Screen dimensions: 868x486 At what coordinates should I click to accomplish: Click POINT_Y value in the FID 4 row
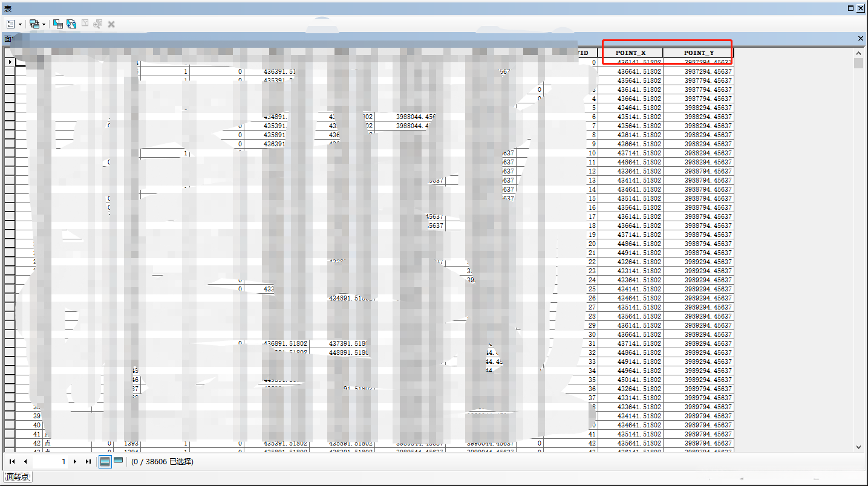click(x=699, y=99)
